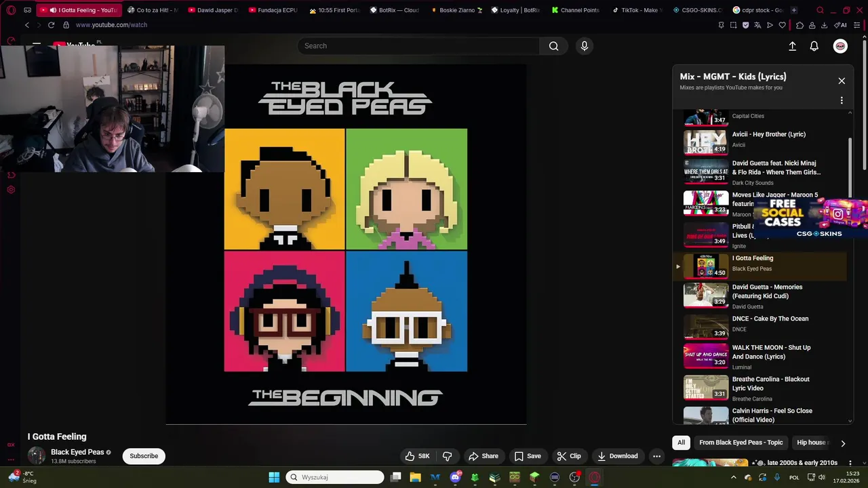
Task: Open Windows Start menu
Action: [274, 477]
